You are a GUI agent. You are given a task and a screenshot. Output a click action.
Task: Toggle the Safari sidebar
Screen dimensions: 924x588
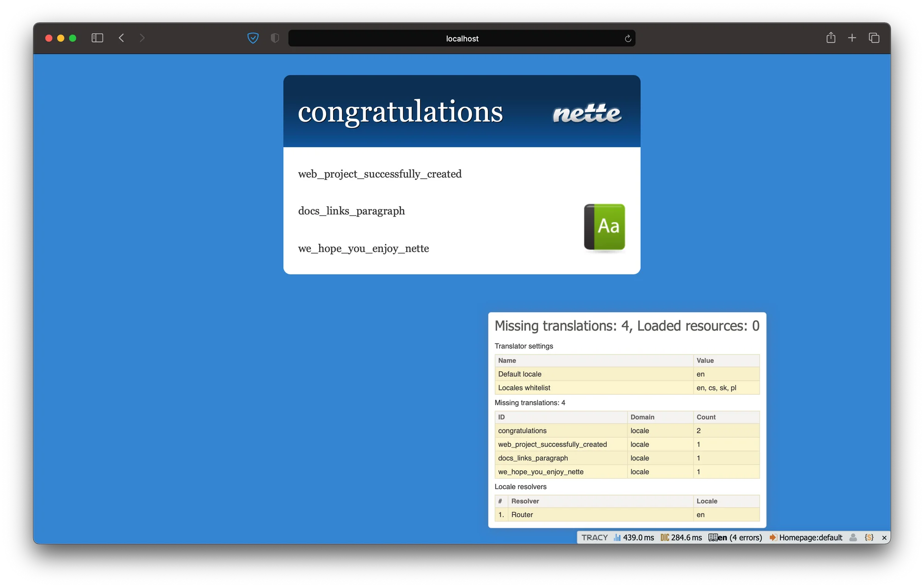point(97,38)
